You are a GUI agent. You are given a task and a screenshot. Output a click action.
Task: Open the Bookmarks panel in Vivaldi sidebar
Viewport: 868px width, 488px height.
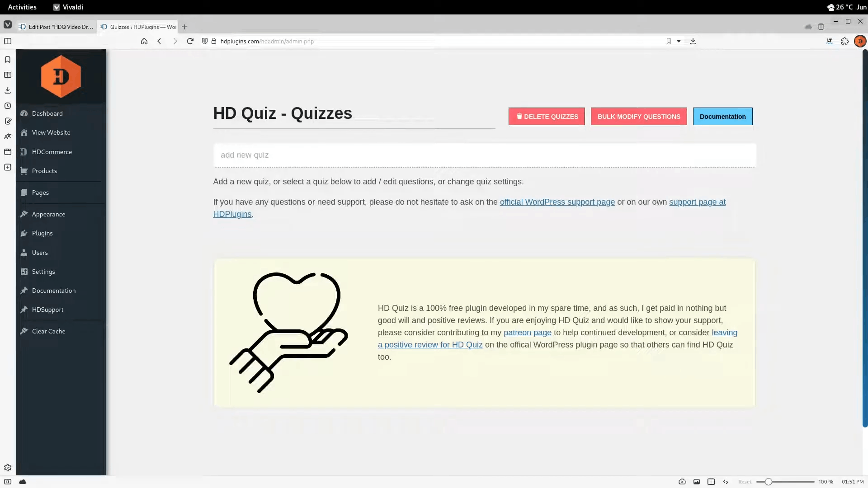8,60
